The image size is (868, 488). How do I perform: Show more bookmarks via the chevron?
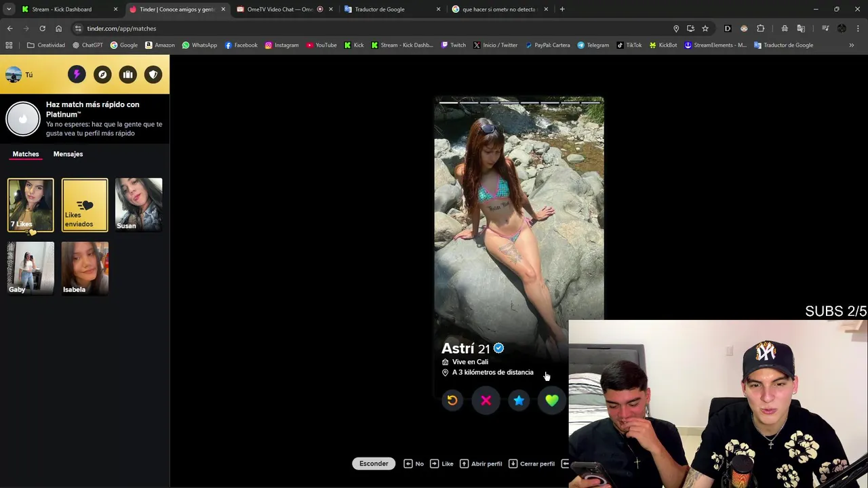point(852,45)
